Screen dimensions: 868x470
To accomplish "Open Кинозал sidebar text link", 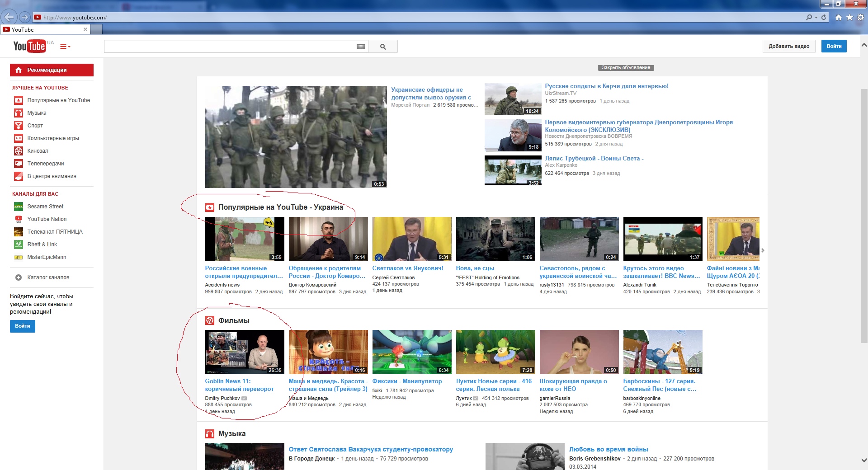I will [x=38, y=151].
